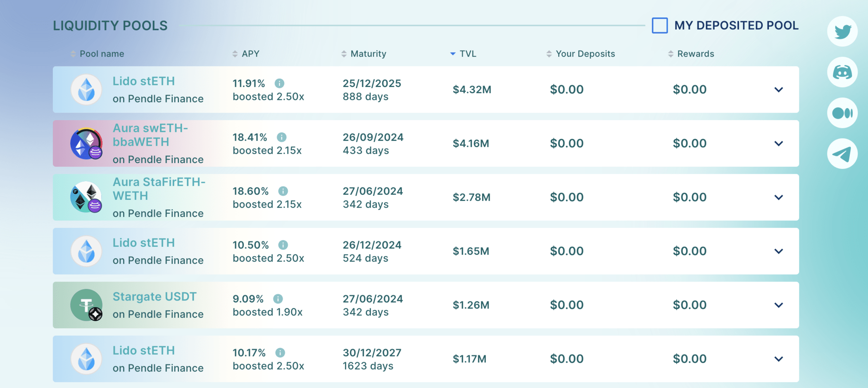Open Lido stETH name with 10.17% APY
The height and width of the screenshot is (388, 868).
(x=144, y=350)
